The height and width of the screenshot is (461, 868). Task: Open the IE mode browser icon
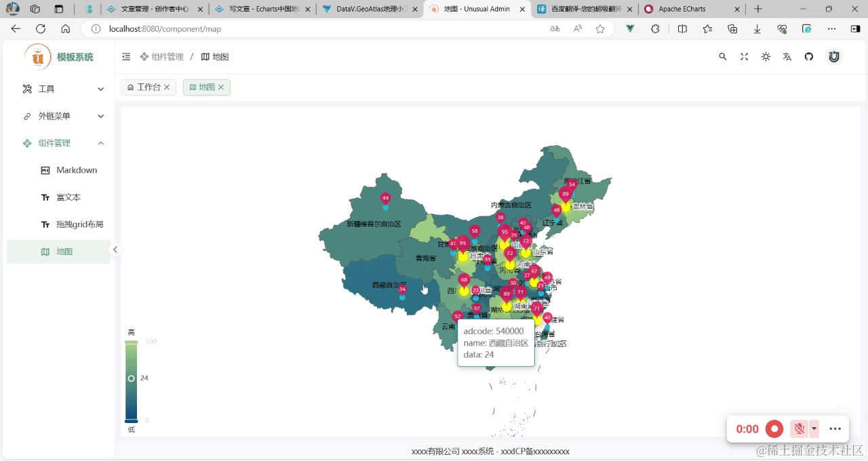pyautogui.click(x=807, y=29)
